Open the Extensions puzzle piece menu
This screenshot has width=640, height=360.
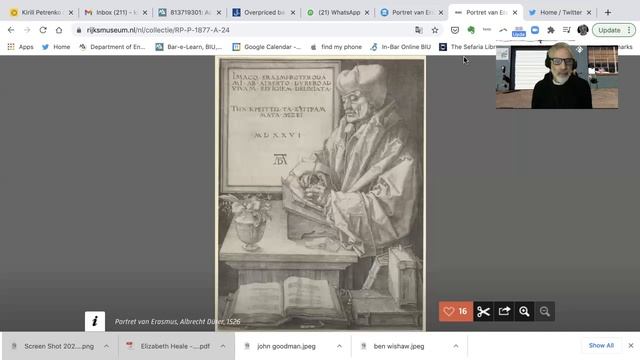pos(551,30)
